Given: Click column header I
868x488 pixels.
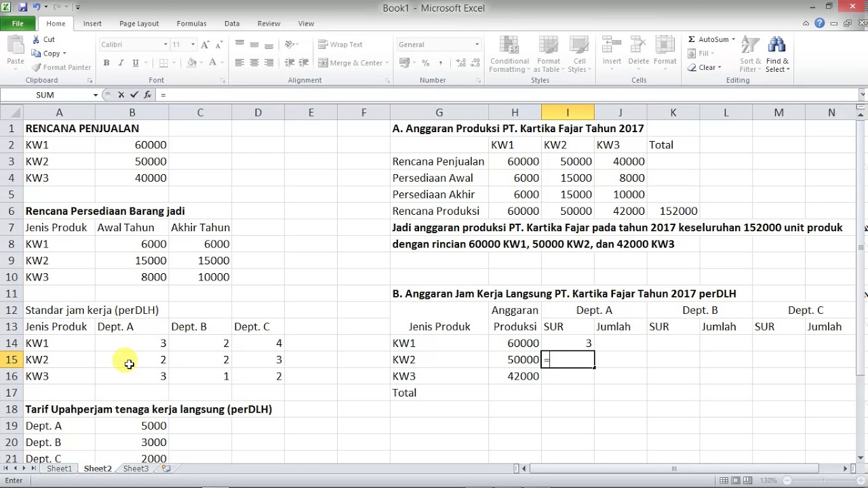Looking at the screenshot, I should click(x=568, y=113).
